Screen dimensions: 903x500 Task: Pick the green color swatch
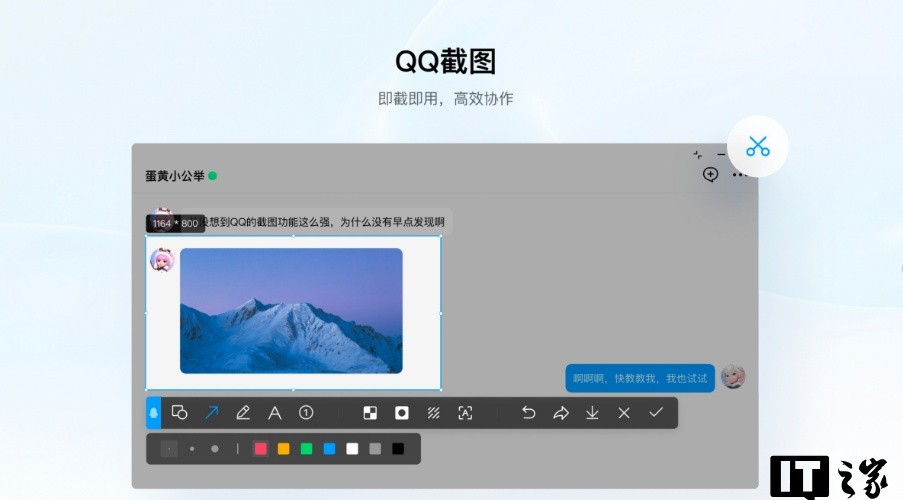(306, 449)
